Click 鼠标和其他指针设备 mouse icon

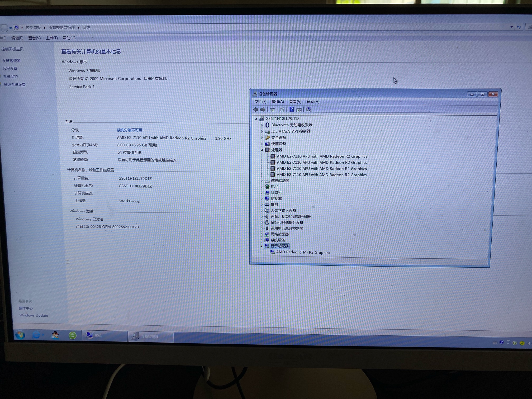click(267, 222)
